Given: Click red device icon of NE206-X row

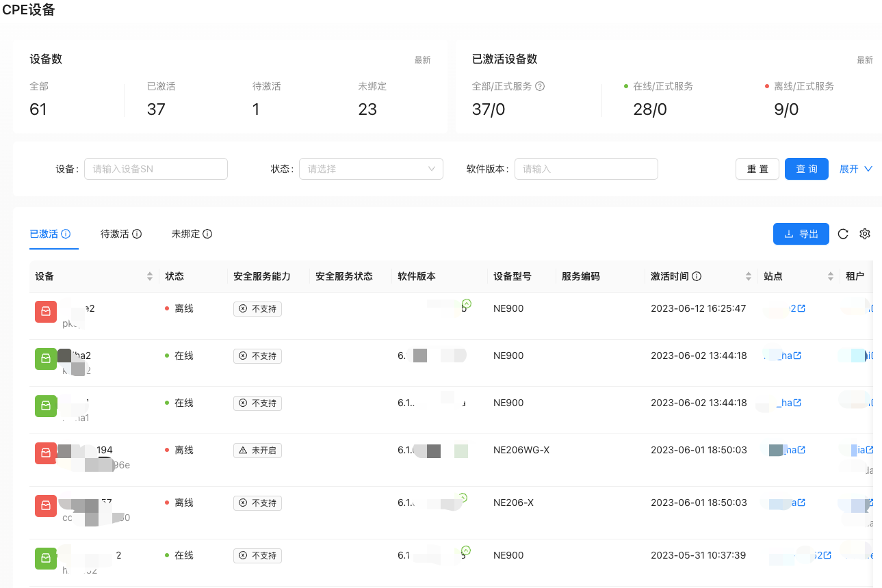Looking at the screenshot, I should point(46,505).
